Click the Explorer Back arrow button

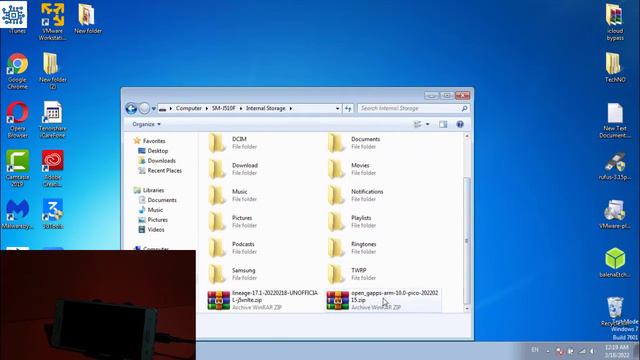click(x=131, y=109)
